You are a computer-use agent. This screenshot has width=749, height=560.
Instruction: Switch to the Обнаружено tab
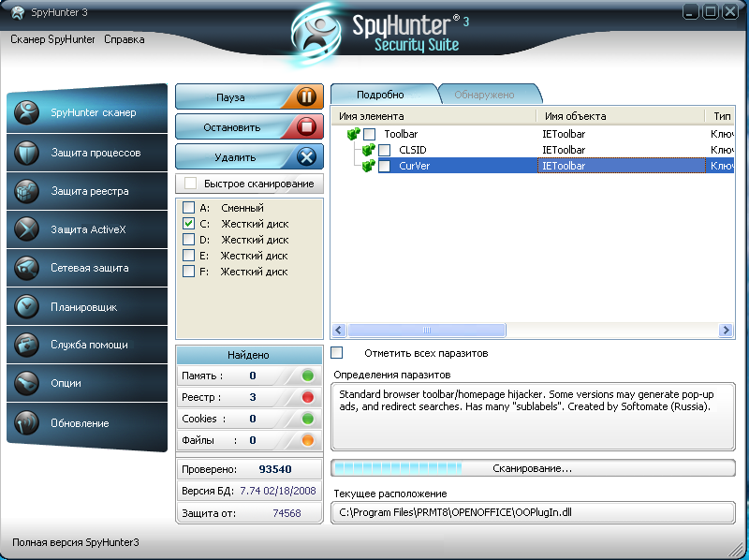[x=484, y=95]
